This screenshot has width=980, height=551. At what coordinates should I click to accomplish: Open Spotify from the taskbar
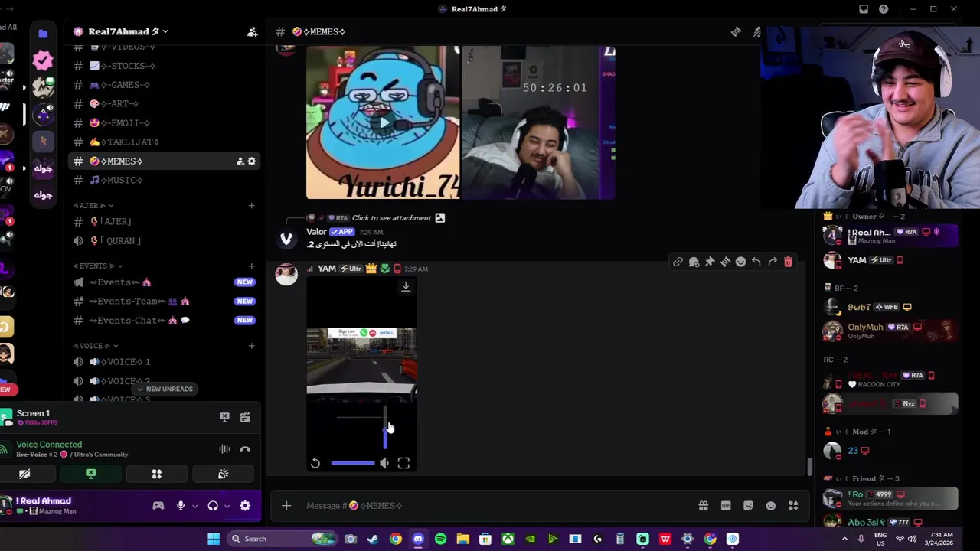(x=440, y=539)
